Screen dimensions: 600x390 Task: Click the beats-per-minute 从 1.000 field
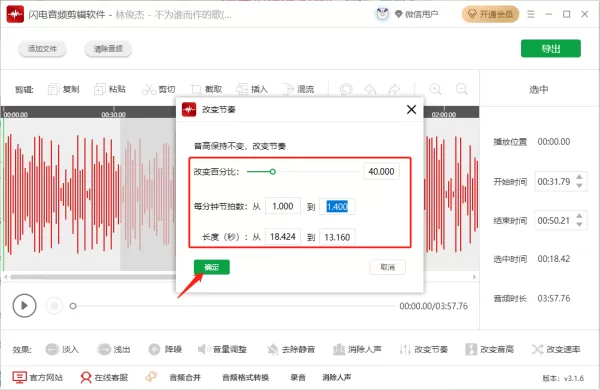pos(283,206)
